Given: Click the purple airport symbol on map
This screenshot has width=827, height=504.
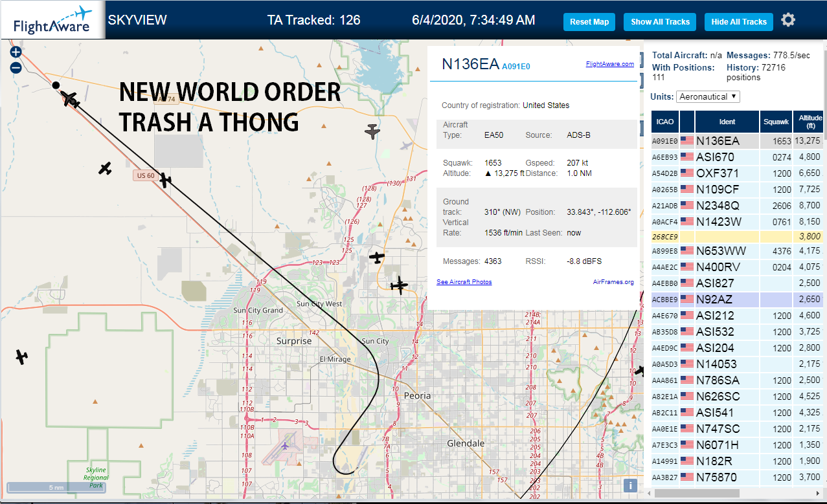Looking at the screenshot, I should click(286, 446).
